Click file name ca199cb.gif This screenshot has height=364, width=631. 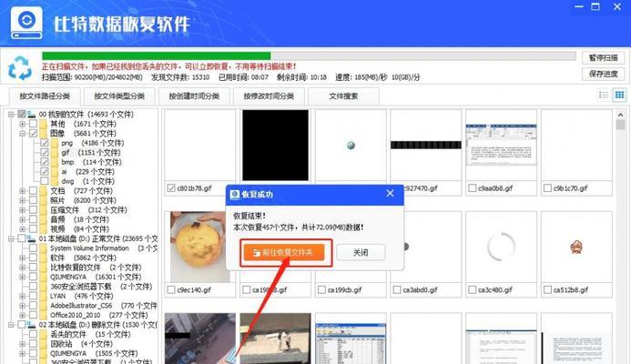point(344,289)
